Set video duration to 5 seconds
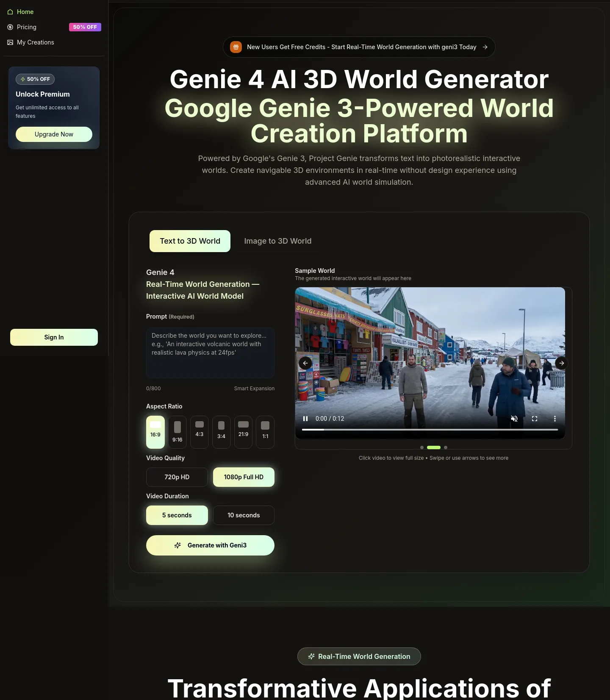This screenshot has width=610, height=700. (177, 515)
